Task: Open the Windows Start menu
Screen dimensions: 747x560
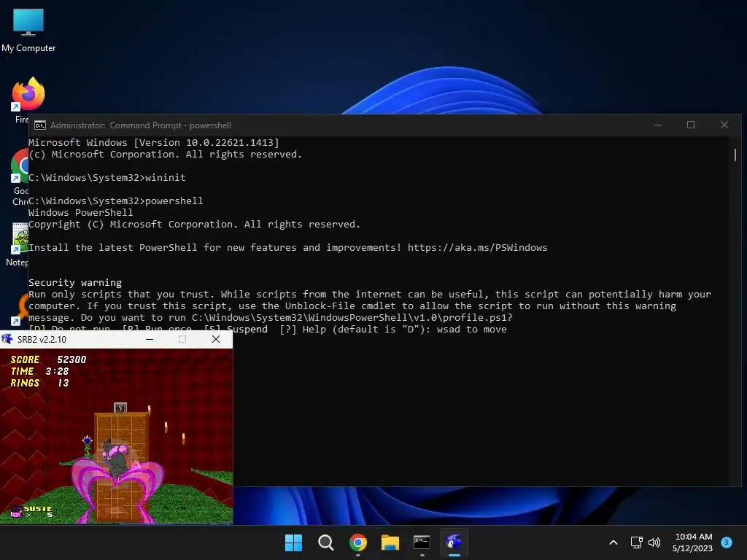Action: [293, 542]
